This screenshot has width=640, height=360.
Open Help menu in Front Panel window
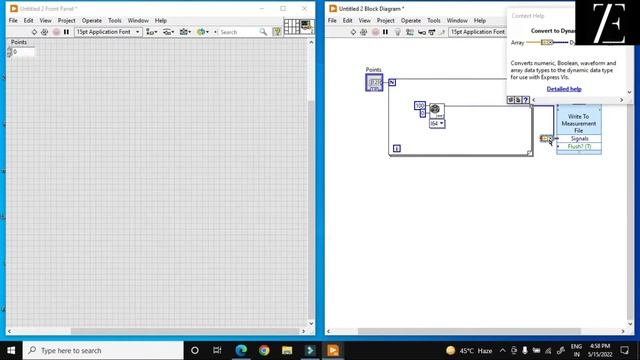[160, 20]
